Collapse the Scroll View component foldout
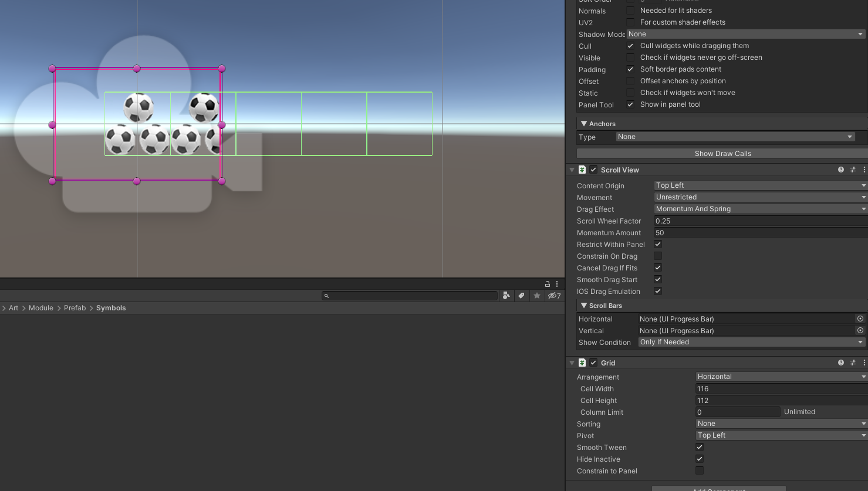The image size is (868, 491). [572, 170]
